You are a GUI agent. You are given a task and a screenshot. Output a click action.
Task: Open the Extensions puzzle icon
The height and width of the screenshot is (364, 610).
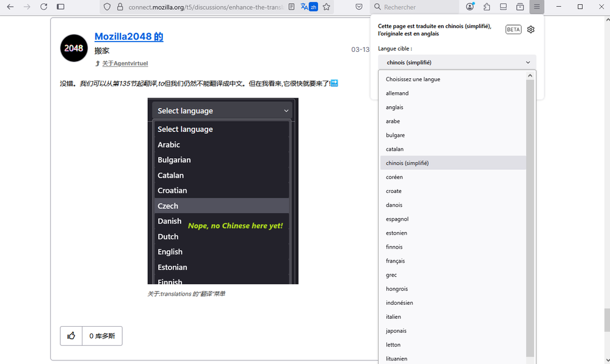pos(487,7)
